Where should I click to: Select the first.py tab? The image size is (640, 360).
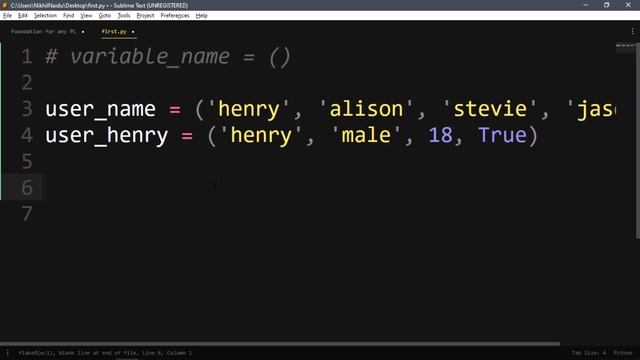pos(114,31)
